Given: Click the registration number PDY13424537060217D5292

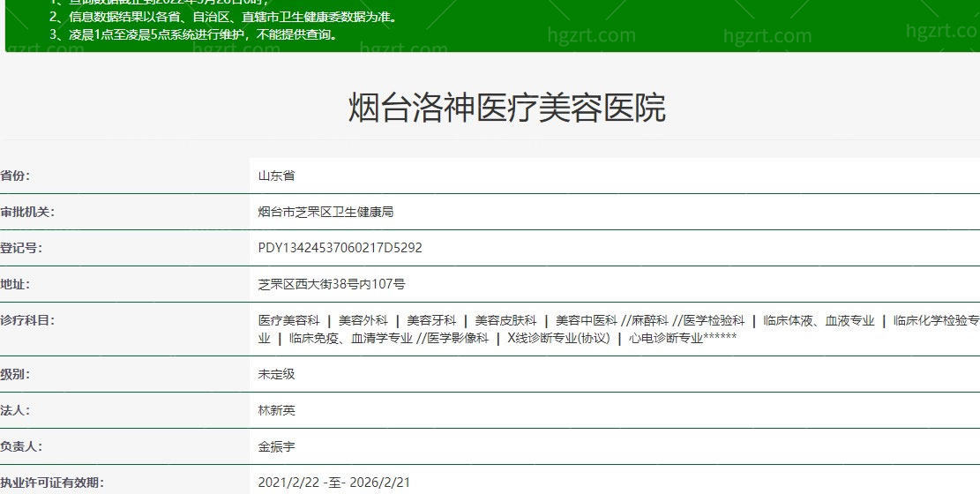Looking at the screenshot, I should [340, 248].
